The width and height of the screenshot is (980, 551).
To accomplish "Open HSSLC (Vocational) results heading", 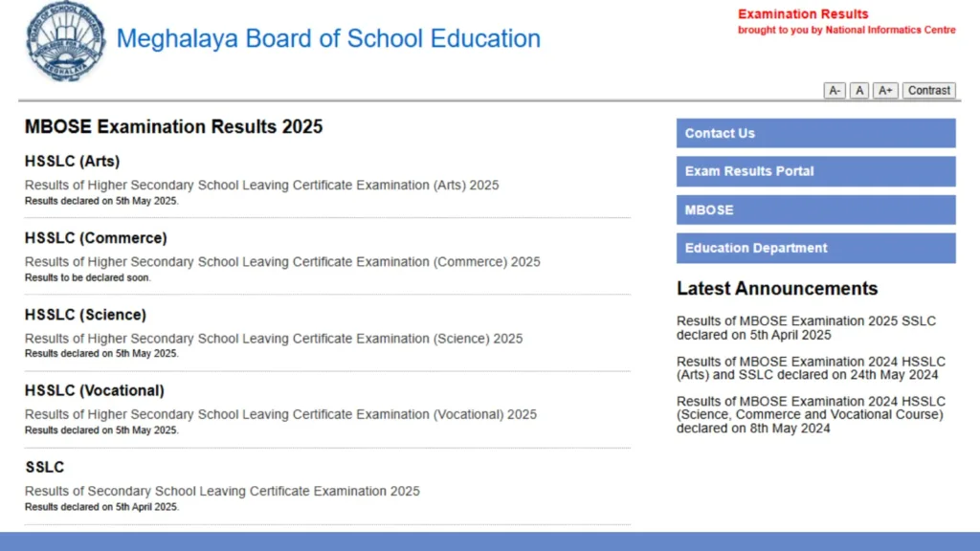I will click(94, 390).
